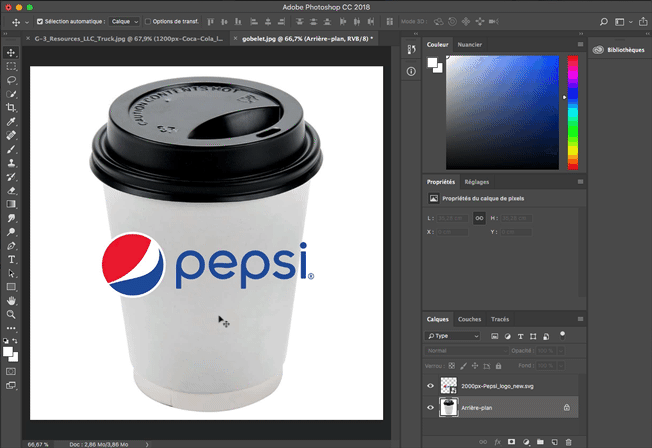
Task: Hide the Arrière-plan layer
Action: (430, 408)
